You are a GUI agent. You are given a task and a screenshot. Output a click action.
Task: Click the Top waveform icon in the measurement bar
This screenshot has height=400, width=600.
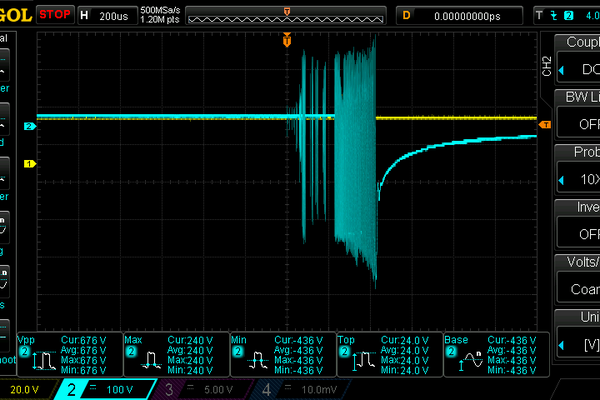tap(364, 360)
